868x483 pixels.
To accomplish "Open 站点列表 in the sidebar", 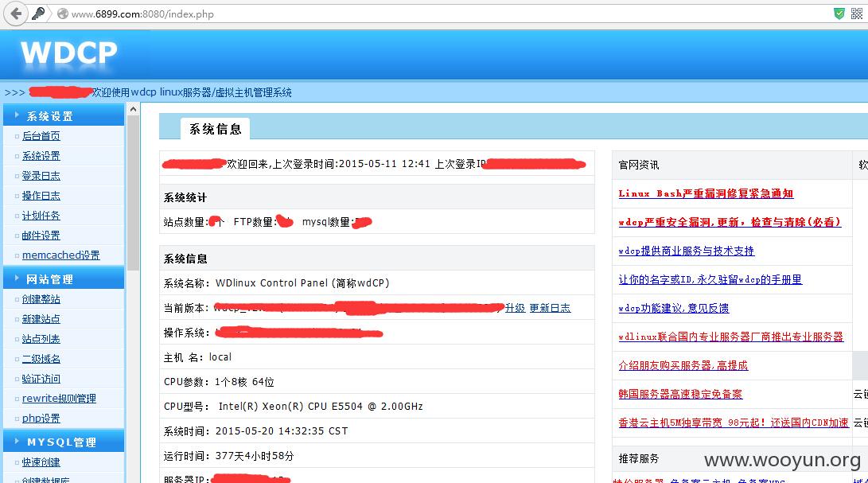I will click(x=41, y=339).
